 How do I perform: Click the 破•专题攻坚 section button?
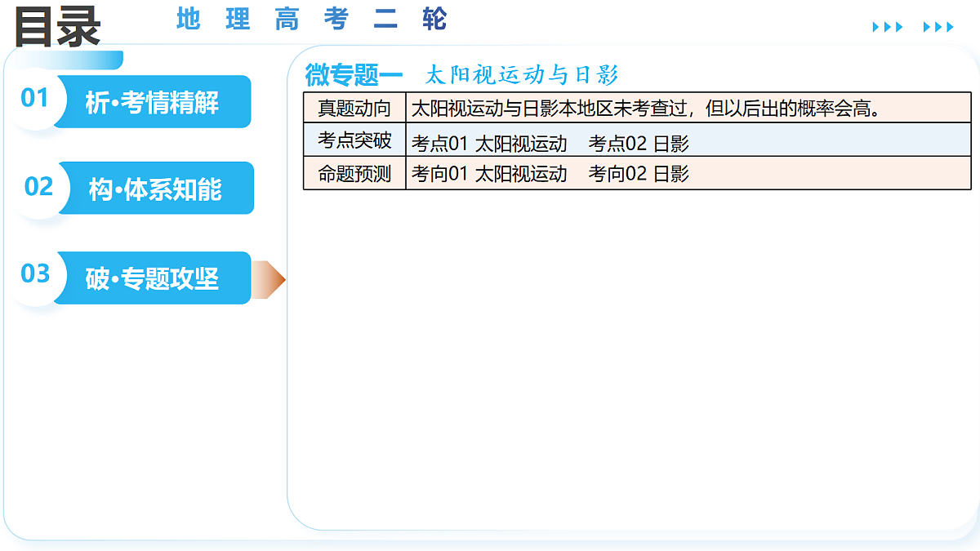tap(152, 278)
